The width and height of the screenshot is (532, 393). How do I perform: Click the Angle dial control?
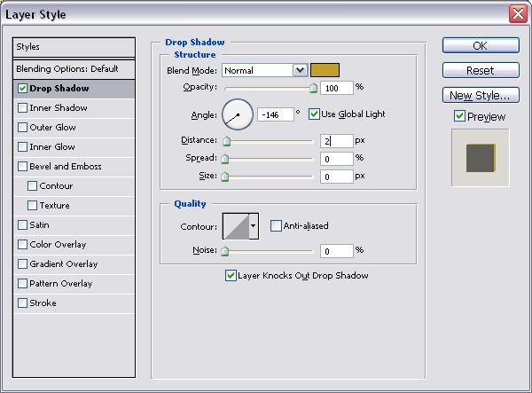click(238, 114)
